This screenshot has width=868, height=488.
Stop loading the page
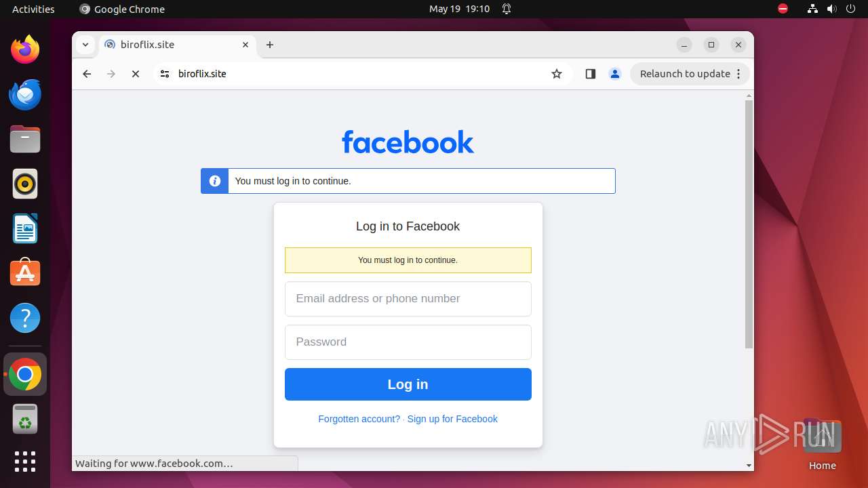[x=136, y=74]
